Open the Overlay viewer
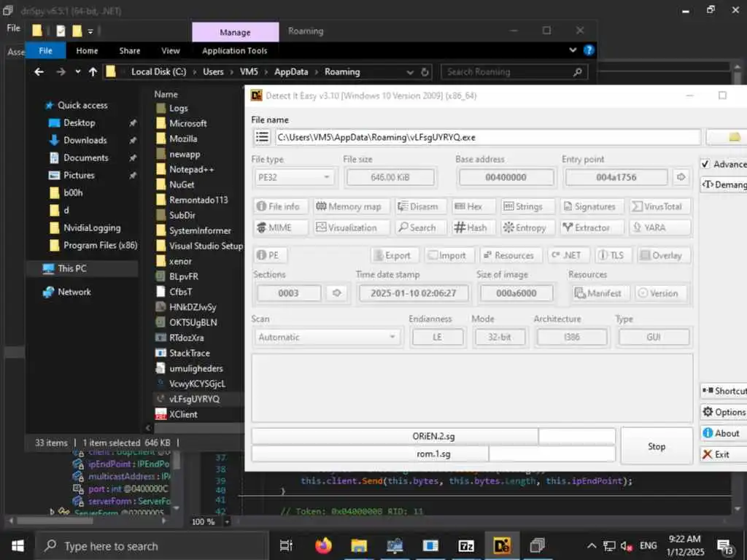 (x=664, y=255)
